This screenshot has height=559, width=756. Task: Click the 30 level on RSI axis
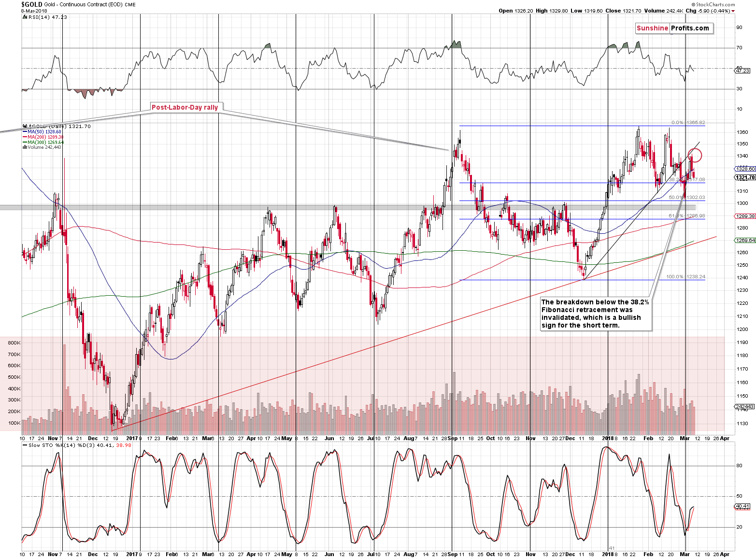(x=739, y=88)
